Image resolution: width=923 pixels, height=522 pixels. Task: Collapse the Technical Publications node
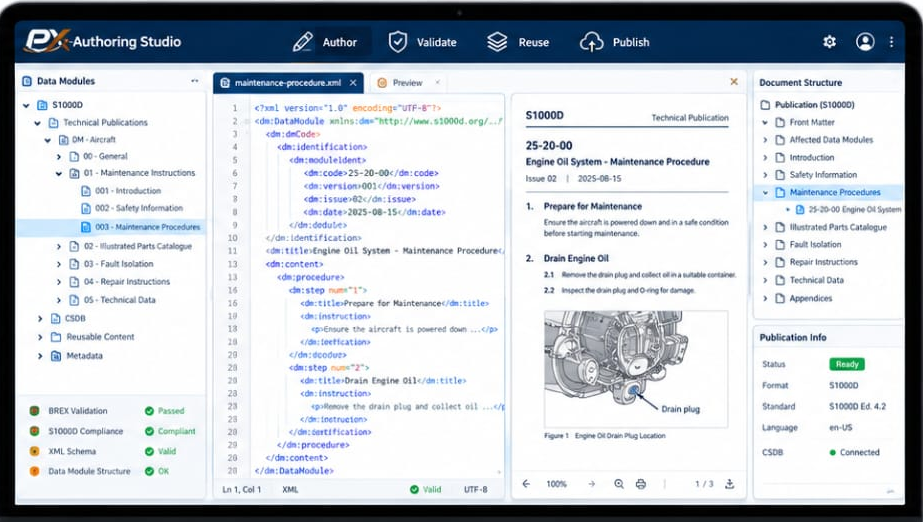click(x=37, y=123)
